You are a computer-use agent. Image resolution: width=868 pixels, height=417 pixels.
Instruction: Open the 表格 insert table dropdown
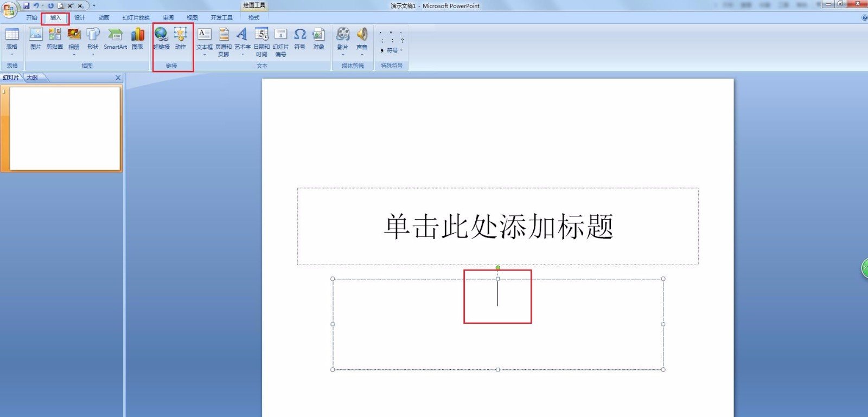coord(12,41)
